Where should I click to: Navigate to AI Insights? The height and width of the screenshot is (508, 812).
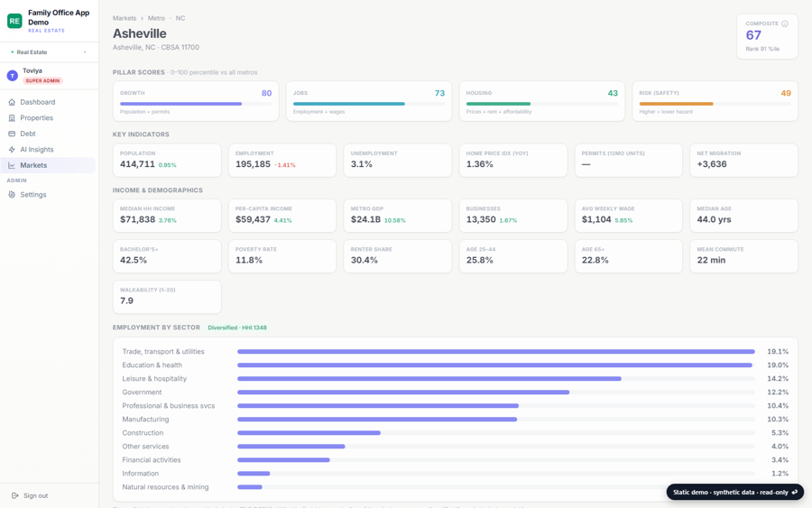point(50,149)
